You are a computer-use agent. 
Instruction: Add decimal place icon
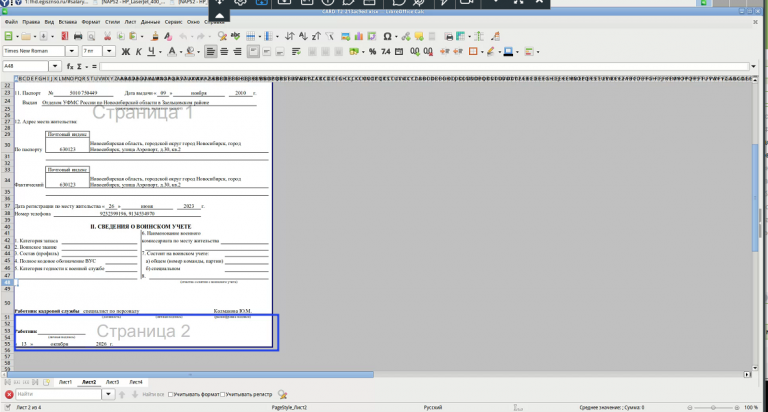click(x=415, y=51)
